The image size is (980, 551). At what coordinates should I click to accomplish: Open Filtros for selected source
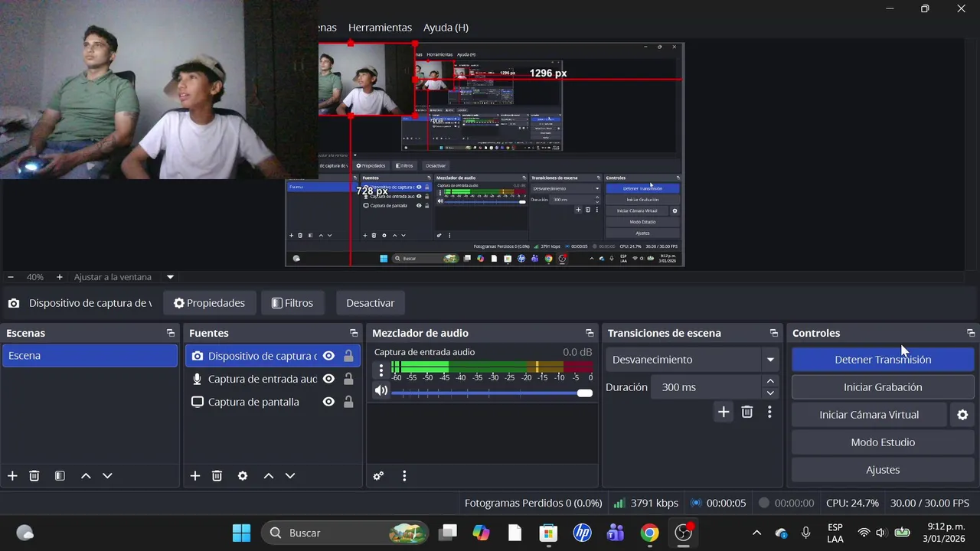[292, 303]
